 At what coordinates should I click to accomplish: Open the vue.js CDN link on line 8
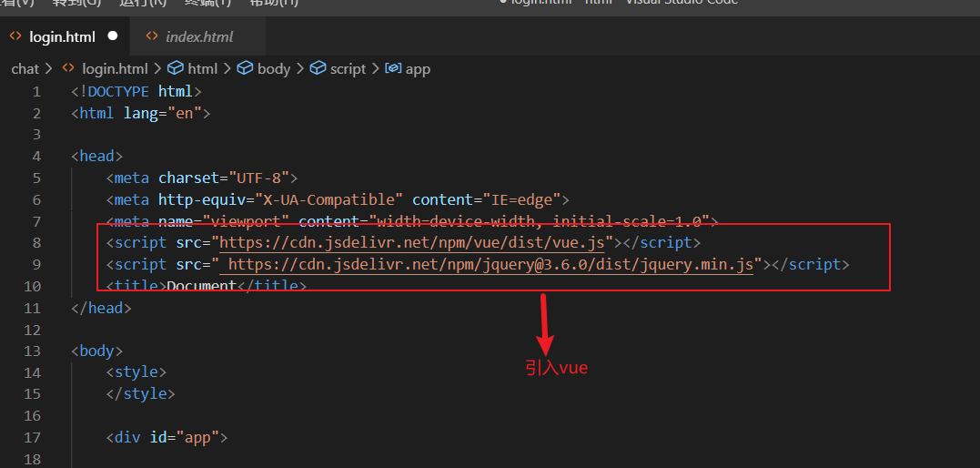(x=412, y=243)
